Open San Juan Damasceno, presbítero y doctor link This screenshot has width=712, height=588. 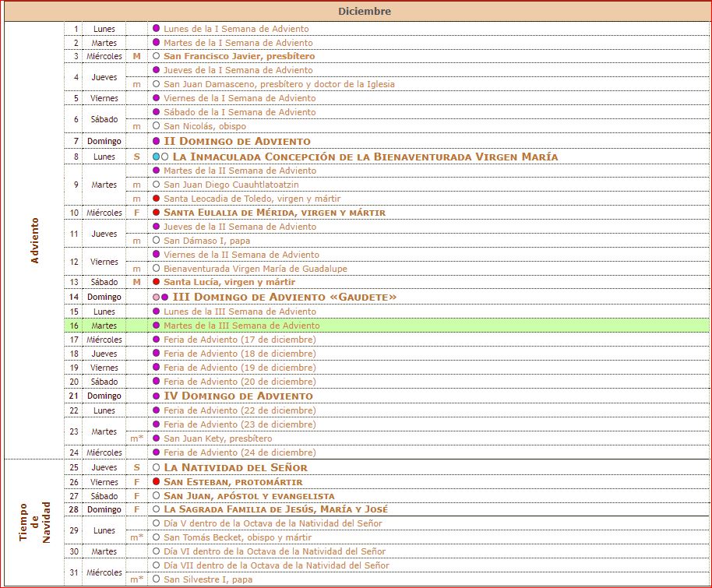pyautogui.click(x=279, y=84)
